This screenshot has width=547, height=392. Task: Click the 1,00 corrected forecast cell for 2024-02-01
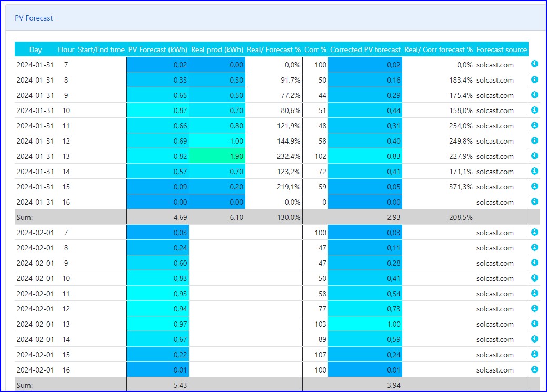click(365, 324)
